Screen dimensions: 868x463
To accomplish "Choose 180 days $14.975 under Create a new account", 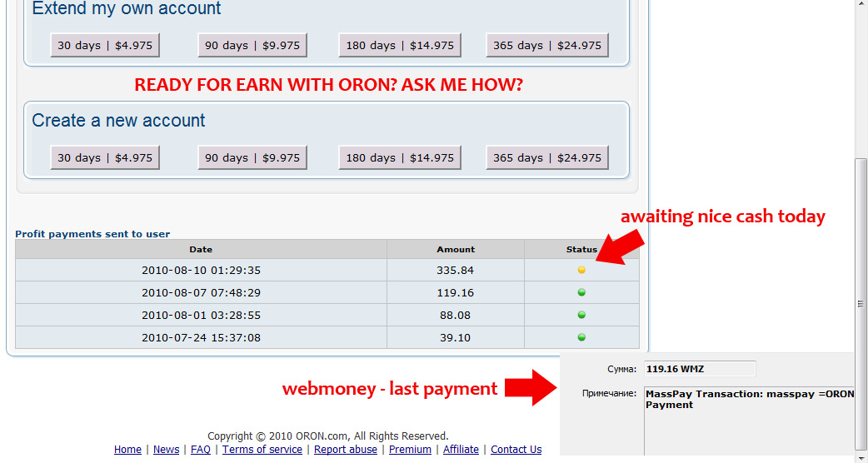I will click(400, 157).
